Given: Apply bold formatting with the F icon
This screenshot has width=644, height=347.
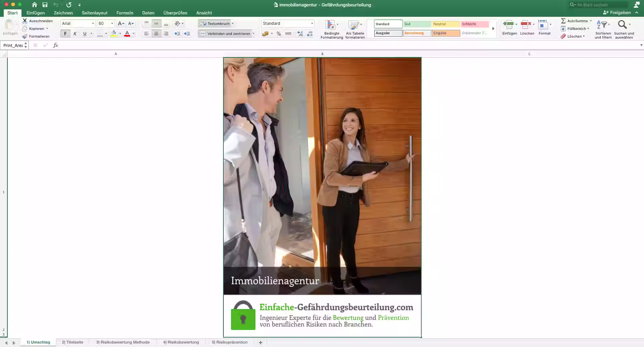Looking at the screenshot, I should [x=65, y=33].
